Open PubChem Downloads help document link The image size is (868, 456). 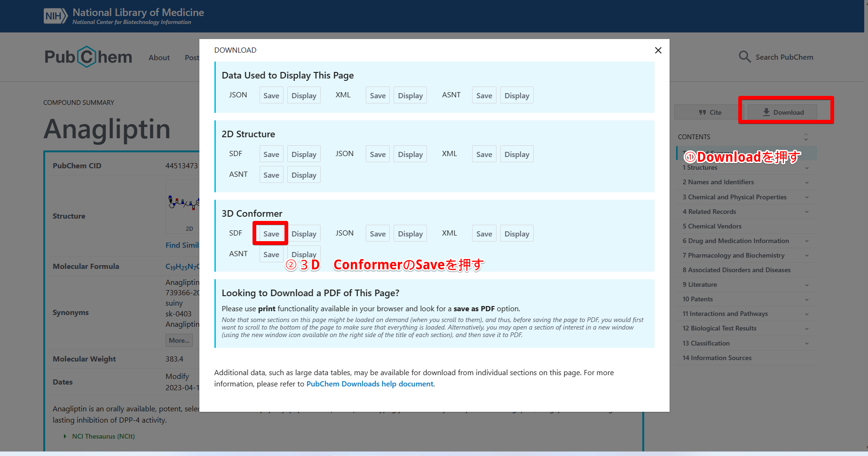tap(370, 384)
